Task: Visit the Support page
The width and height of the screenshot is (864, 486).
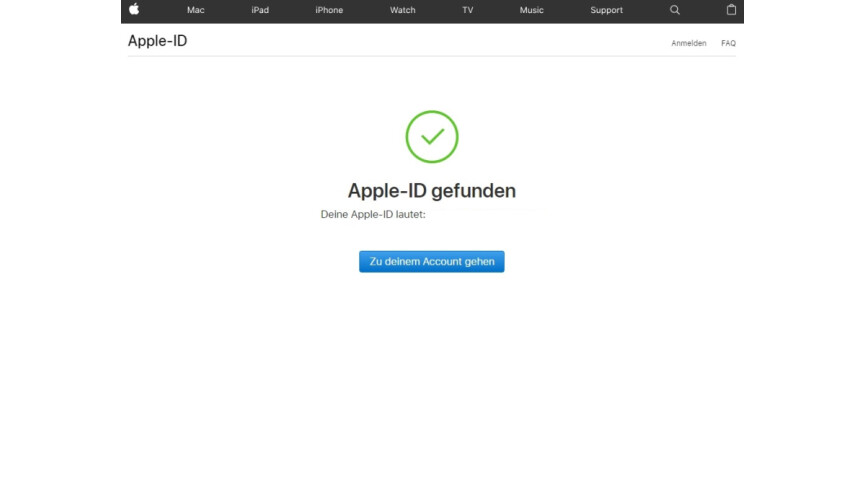Action: pyautogui.click(x=606, y=10)
